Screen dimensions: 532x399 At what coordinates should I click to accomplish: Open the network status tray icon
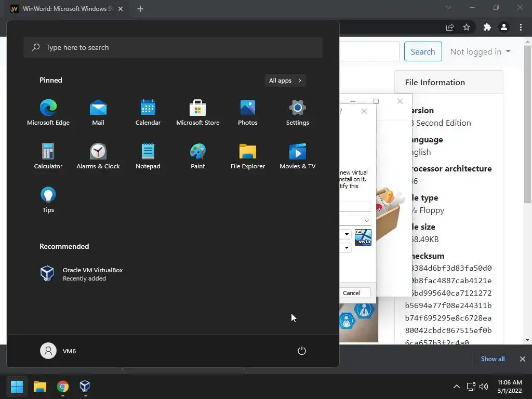471,387
